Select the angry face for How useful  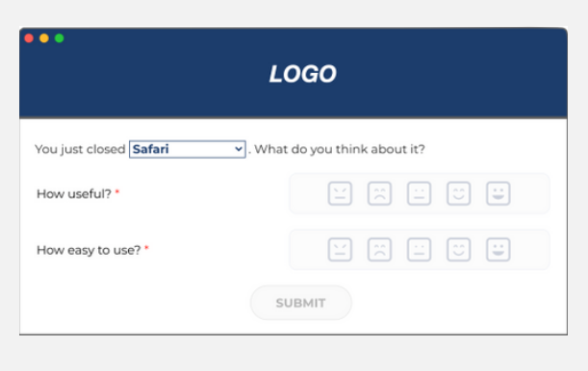click(x=340, y=193)
